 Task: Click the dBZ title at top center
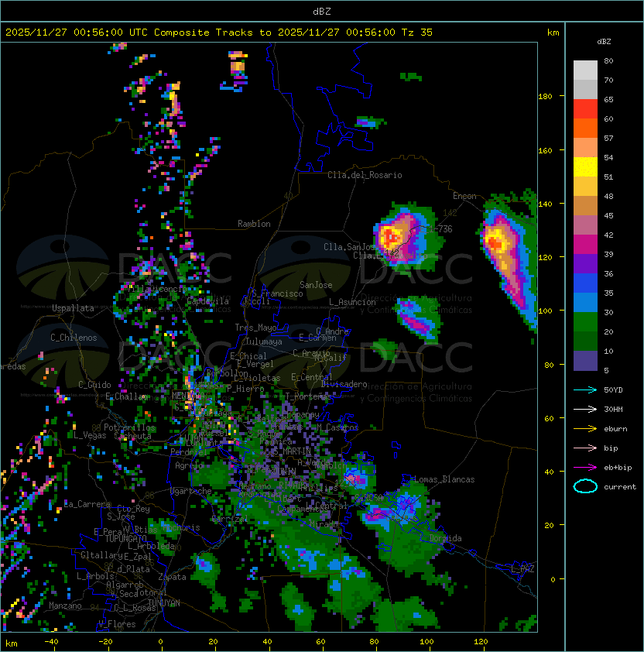pos(322,12)
